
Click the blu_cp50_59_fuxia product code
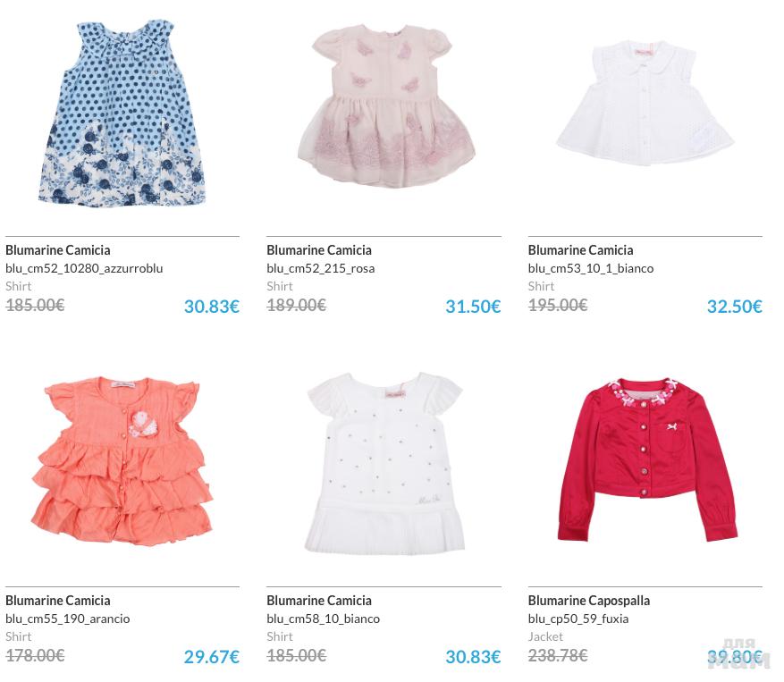click(x=578, y=619)
